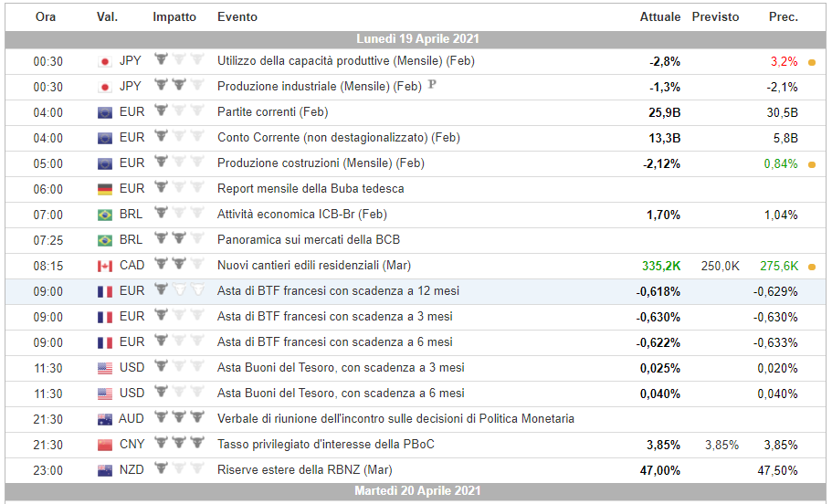Viewport: 832px width, 504px height.
Task: Click the Brazil flag in the Attività economica ICB-Br row
Action: click(x=104, y=215)
